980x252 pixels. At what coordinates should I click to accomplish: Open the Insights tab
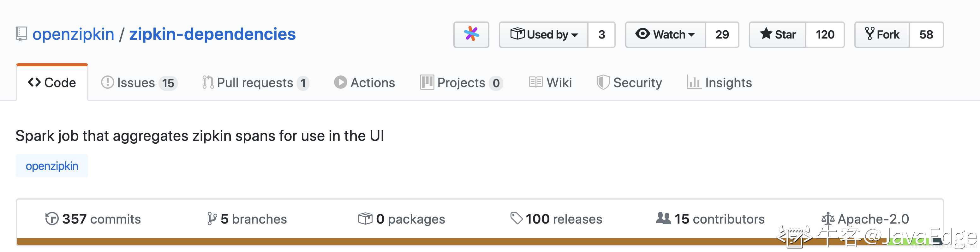(x=719, y=83)
